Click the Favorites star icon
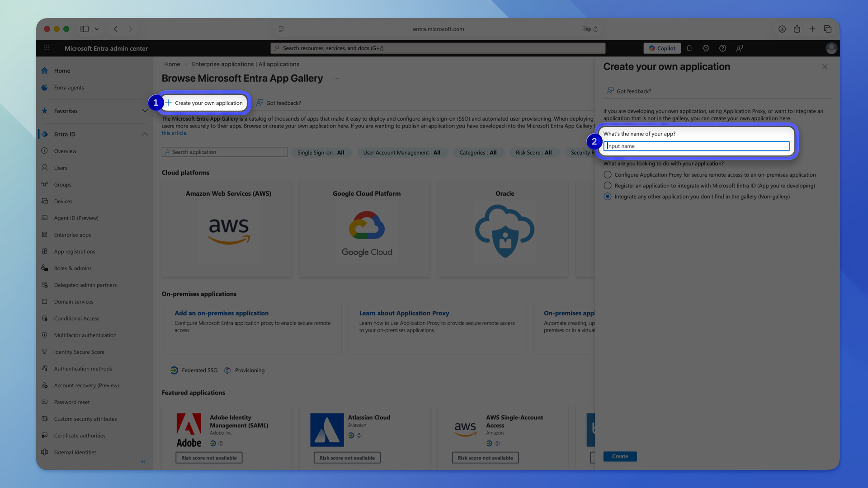 point(44,111)
